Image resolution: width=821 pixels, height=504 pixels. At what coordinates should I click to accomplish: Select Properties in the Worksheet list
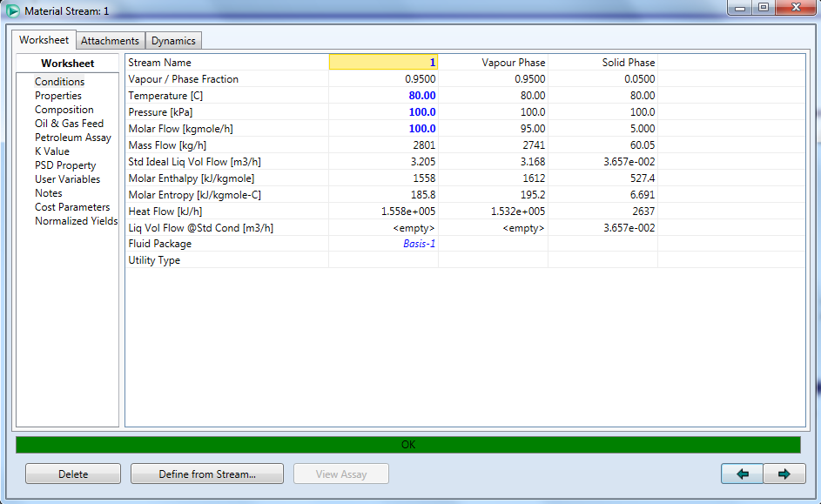pyautogui.click(x=58, y=96)
